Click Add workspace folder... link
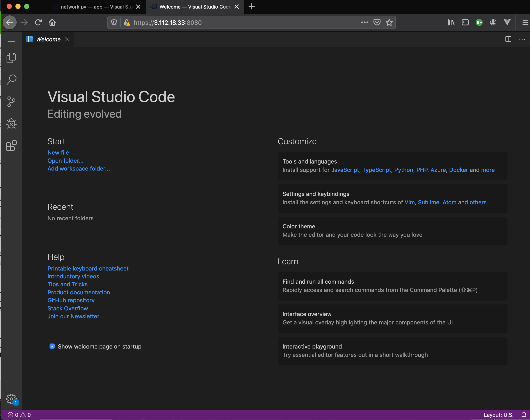The image size is (530, 420). coord(79,168)
